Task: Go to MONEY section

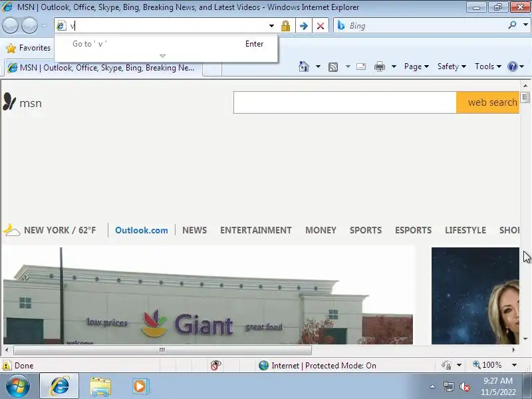Action: [321, 230]
